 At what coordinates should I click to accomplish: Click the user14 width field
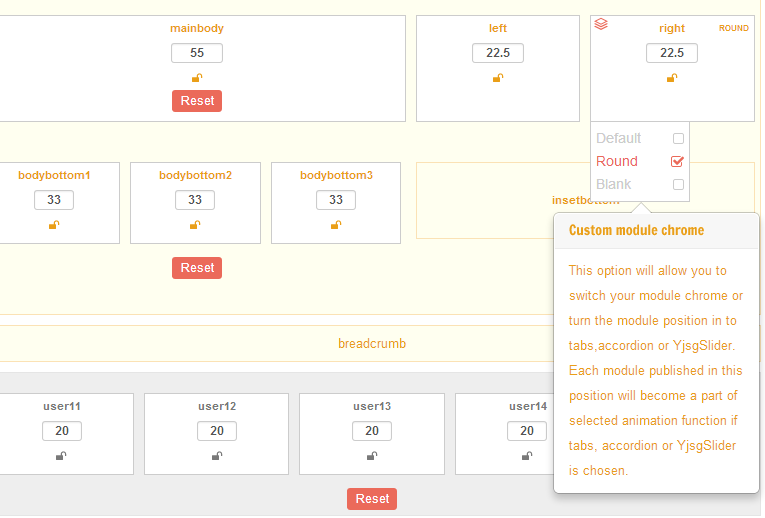tap(527, 431)
